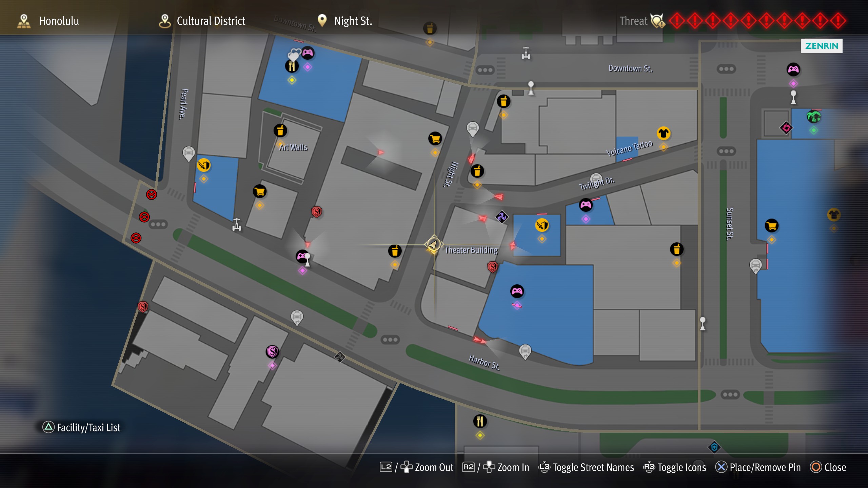Select the clothing shop icon by Volcano Tattoo
Viewport: 868px width, 488px height.
(x=664, y=133)
